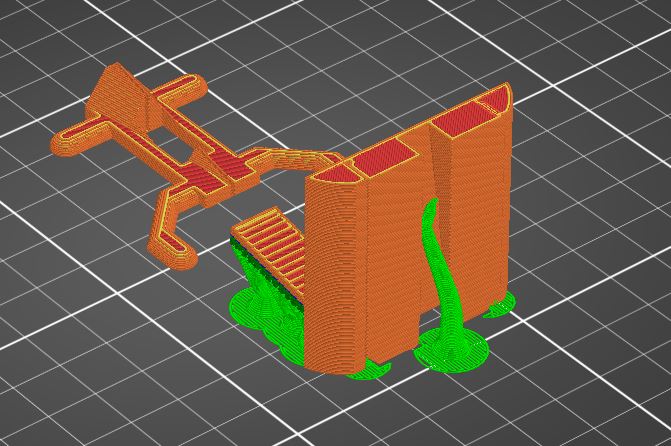The image size is (671, 446).
Task: Click the triangular fin on flat bracket
Action: (x=119, y=98)
